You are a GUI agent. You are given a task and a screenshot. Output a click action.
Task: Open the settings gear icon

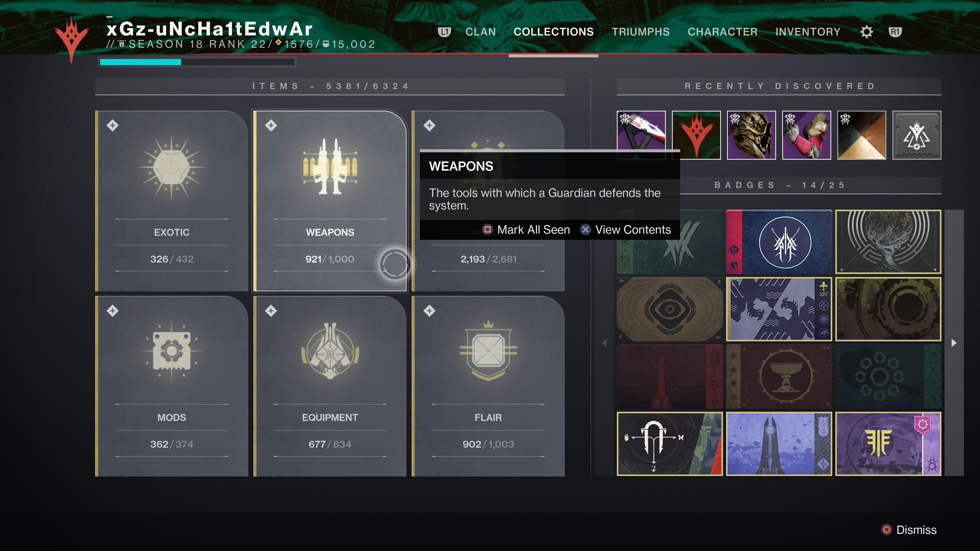(866, 32)
